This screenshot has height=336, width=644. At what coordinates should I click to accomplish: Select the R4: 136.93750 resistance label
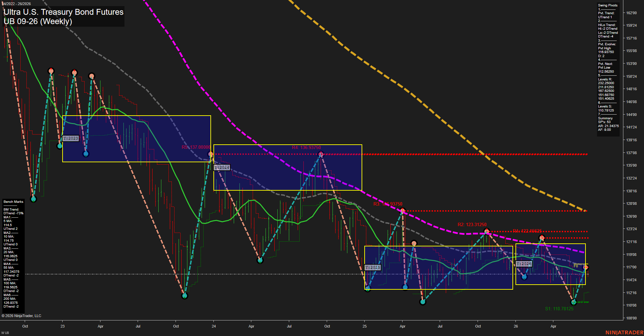point(306,148)
